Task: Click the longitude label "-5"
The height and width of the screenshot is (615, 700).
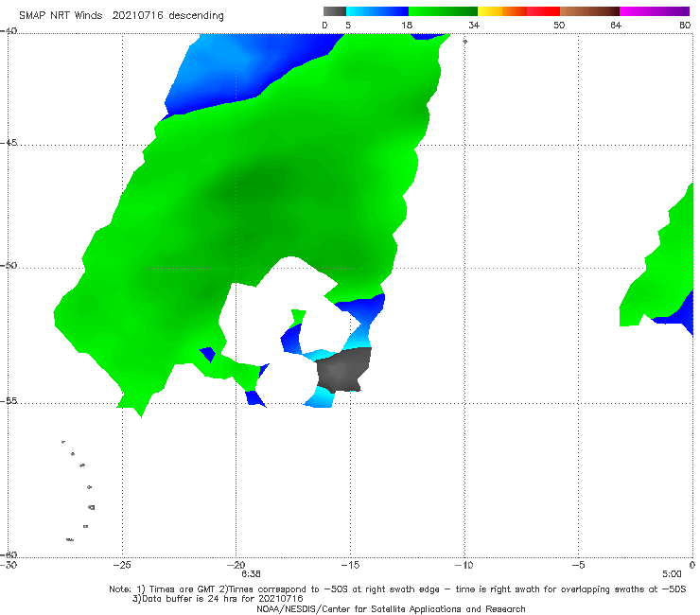Action: coord(578,565)
